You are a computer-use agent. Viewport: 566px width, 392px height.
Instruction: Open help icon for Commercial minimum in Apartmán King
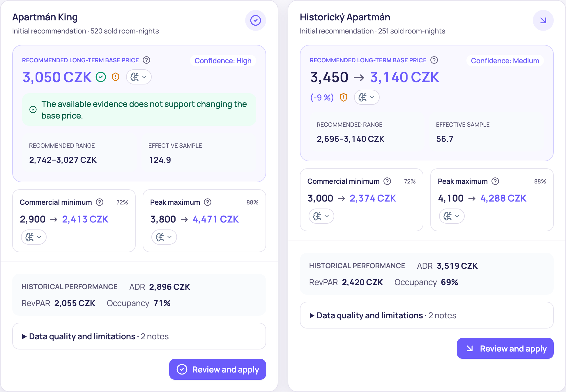click(x=100, y=202)
